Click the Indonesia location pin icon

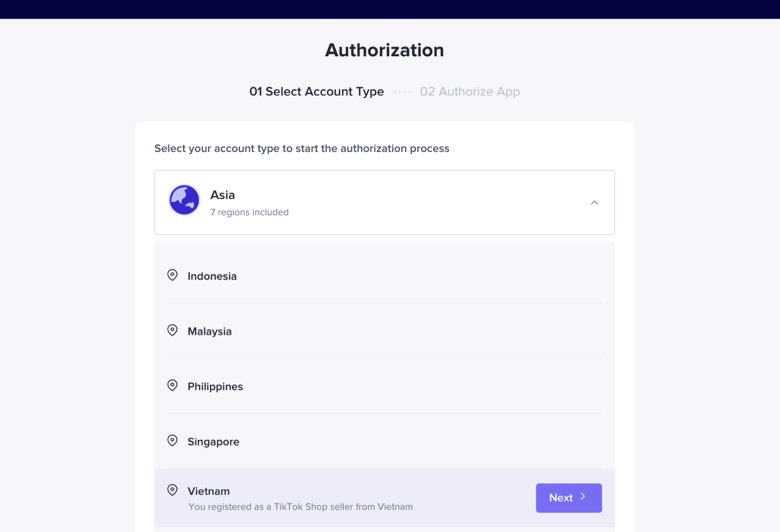pos(172,275)
